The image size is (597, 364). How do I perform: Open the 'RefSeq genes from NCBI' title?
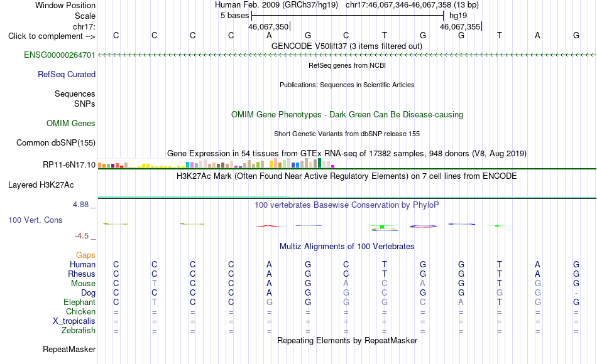point(348,65)
